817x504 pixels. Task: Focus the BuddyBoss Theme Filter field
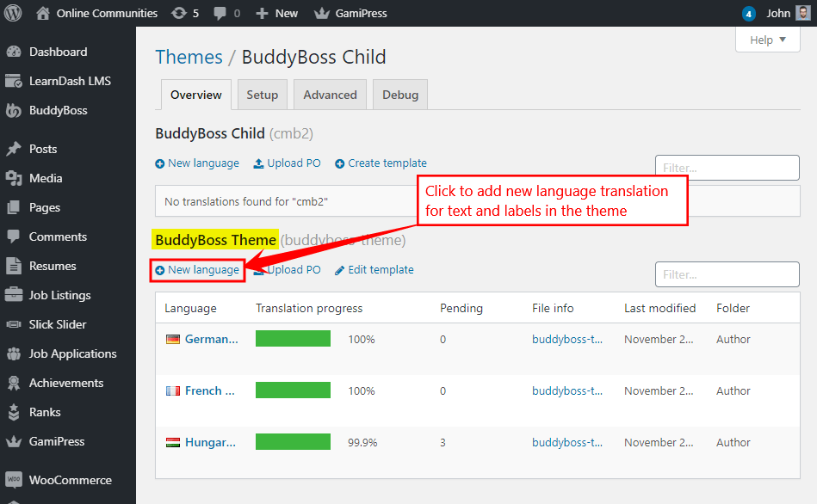[727, 274]
